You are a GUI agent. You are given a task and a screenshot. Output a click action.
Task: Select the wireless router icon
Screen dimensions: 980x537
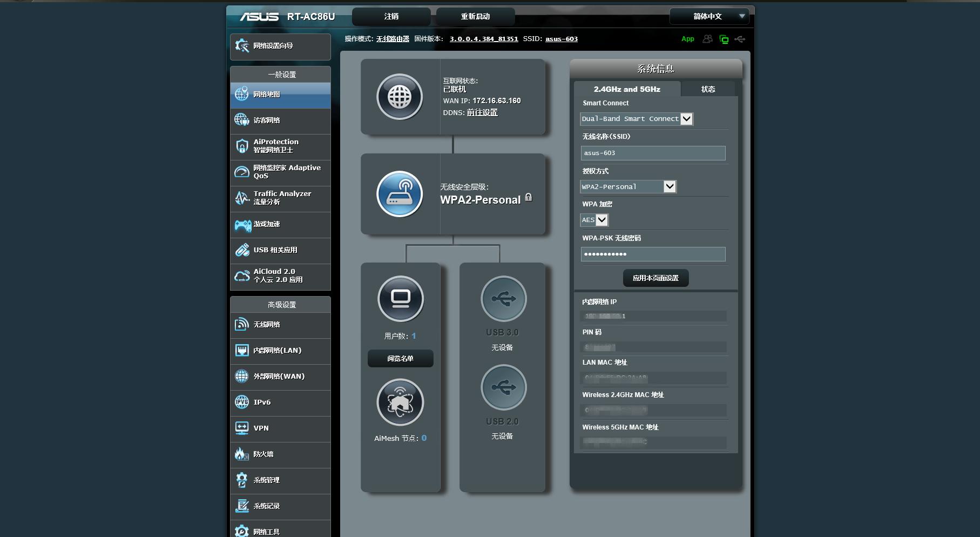click(x=400, y=194)
